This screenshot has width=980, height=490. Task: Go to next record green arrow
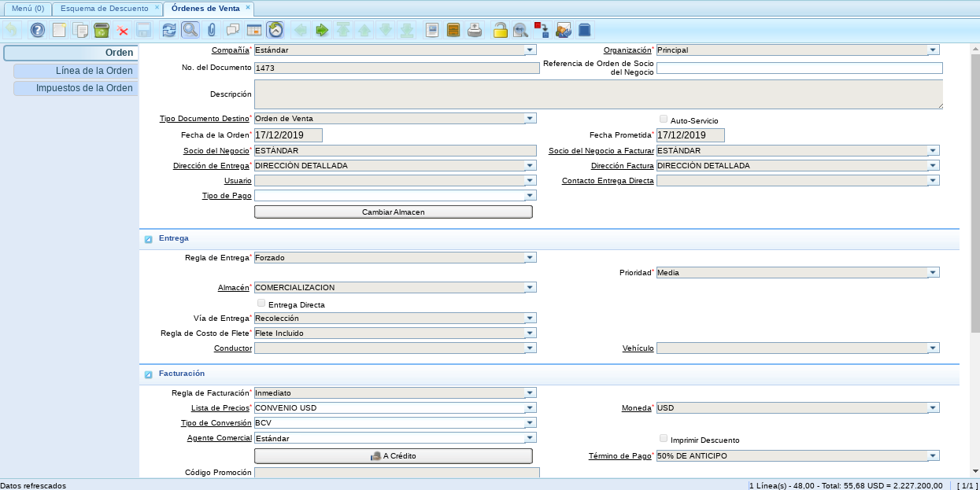click(322, 30)
